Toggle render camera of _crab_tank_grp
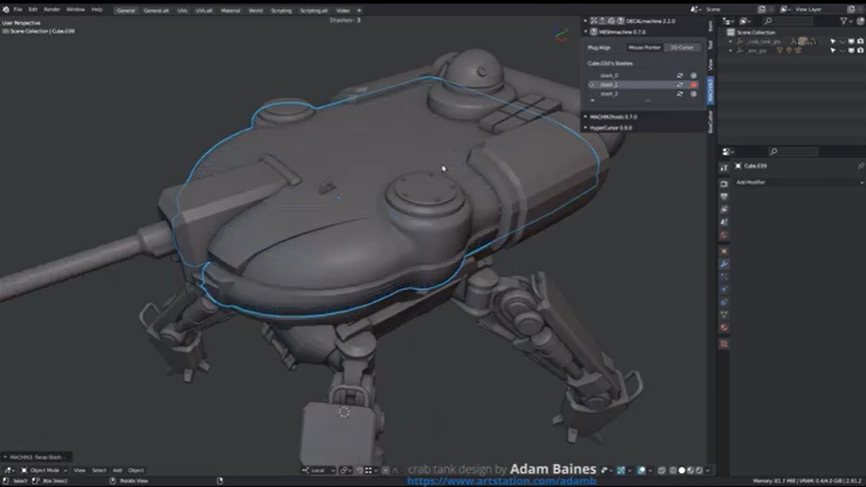Viewport: 866px width, 487px height. [860, 41]
